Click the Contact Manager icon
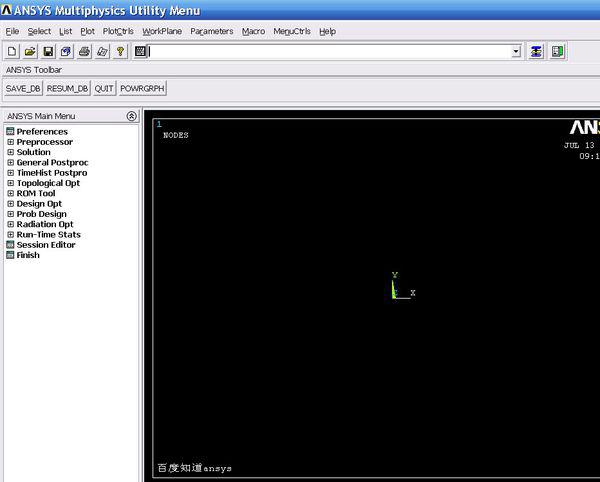 [x=557, y=51]
